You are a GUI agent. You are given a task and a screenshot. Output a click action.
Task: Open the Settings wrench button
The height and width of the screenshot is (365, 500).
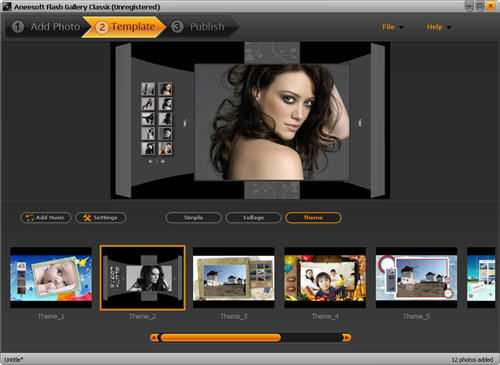(x=101, y=218)
